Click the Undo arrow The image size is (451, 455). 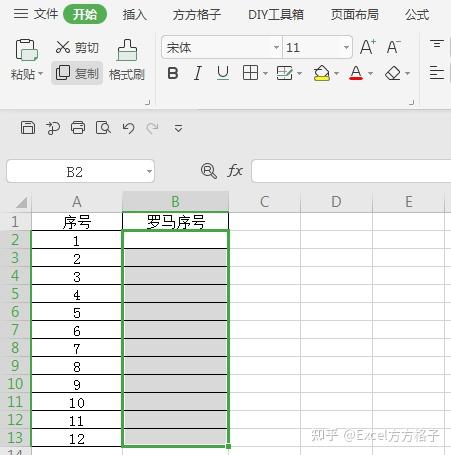pos(128,128)
